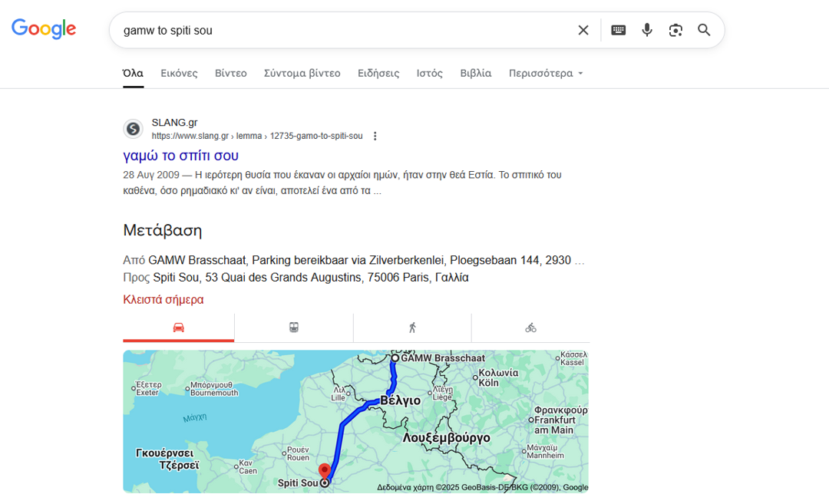Clear the search box text

(583, 30)
